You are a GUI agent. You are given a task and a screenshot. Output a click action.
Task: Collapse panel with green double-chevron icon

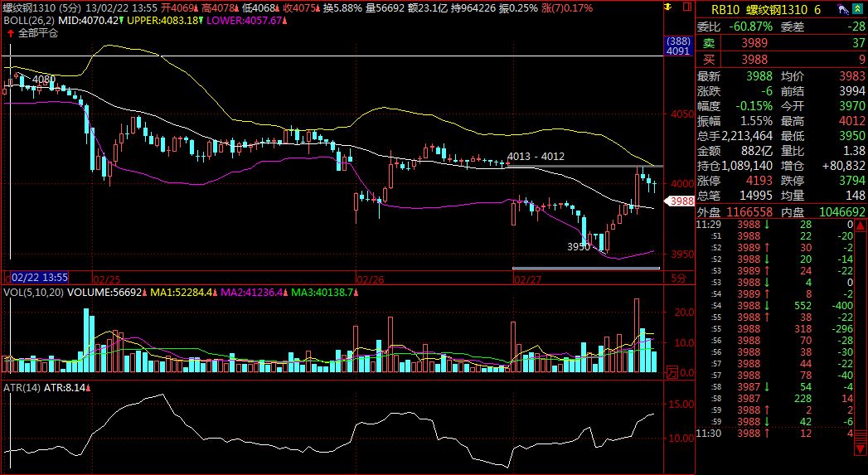click(x=859, y=9)
